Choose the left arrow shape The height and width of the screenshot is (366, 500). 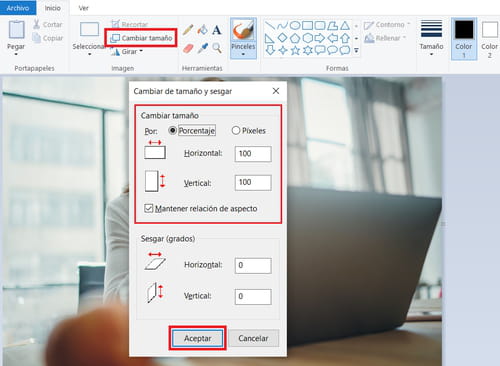coord(332,38)
